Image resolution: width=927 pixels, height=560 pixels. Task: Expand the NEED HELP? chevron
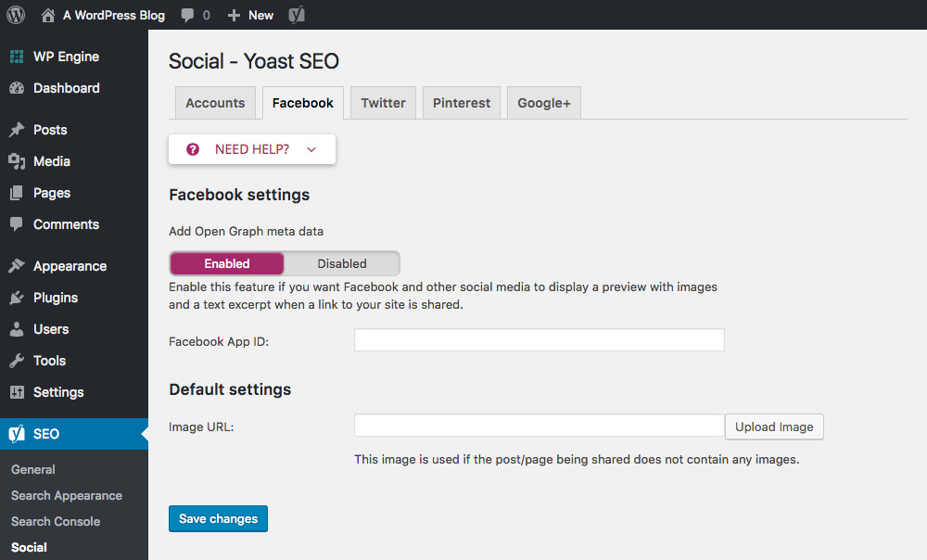click(311, 149)
